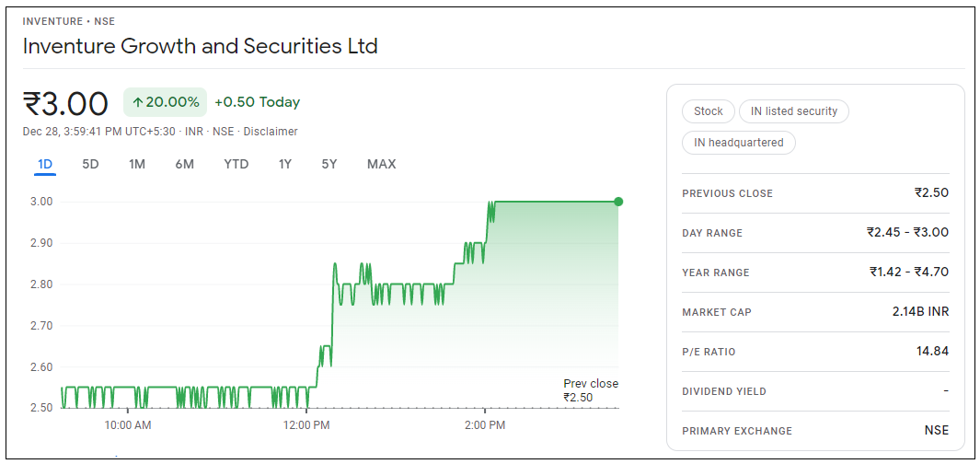Screen dimensions: 980x464
Task: Click the Dec 28 timestamp text
Action: (100, 132)
